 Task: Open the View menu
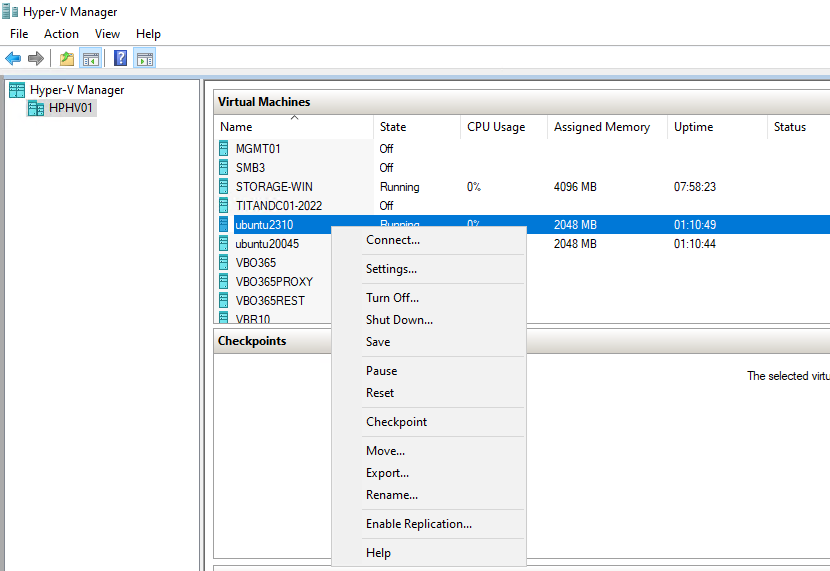coord(107,34)
